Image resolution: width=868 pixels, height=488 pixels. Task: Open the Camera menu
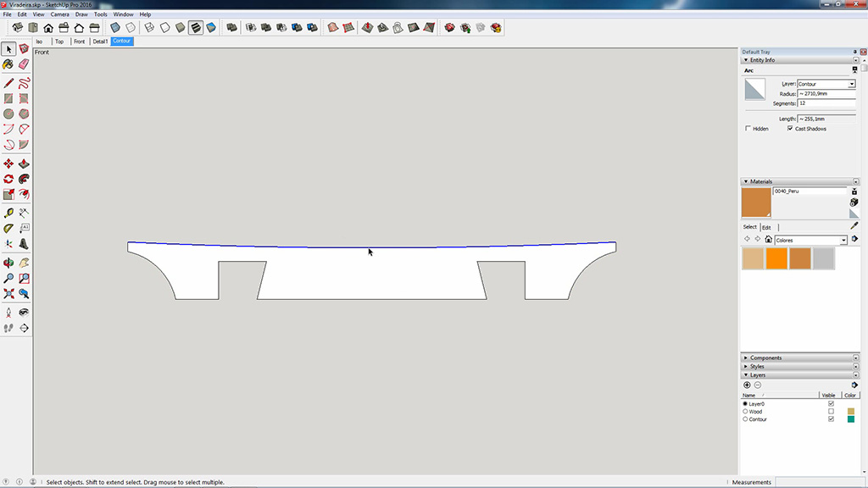[60, 14]
